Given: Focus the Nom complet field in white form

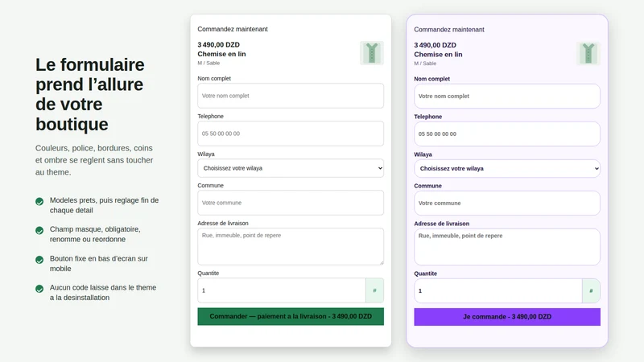Looking at the screenshot, I should pos(291,96).
